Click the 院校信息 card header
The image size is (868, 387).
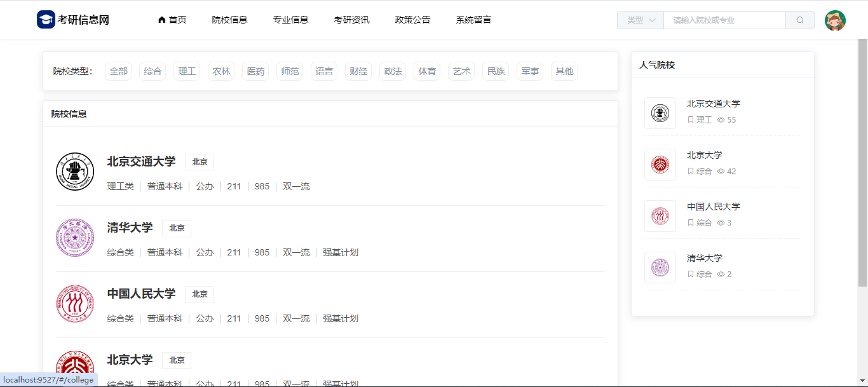(330, 114)
